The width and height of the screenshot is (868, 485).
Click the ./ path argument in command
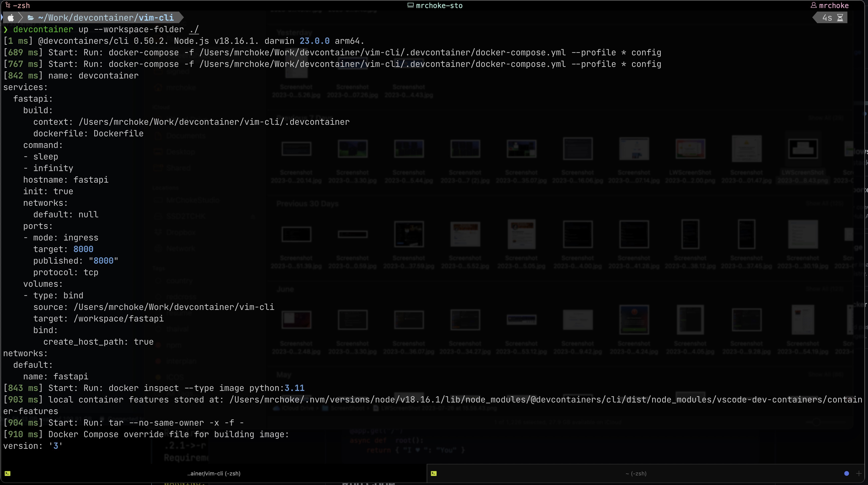tap(194, 29)
